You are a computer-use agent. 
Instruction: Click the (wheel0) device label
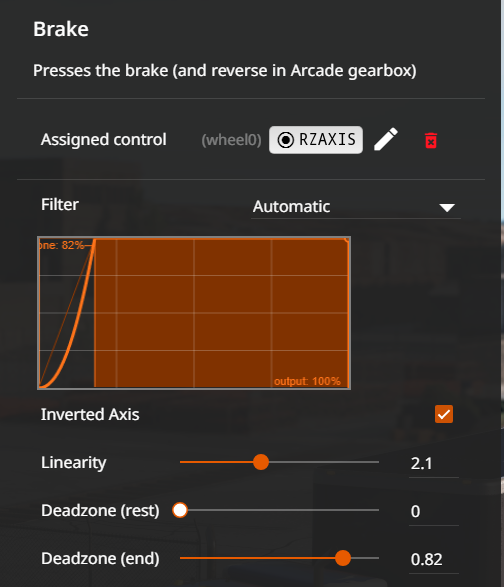pyautogui.click(x=231, y=140)
